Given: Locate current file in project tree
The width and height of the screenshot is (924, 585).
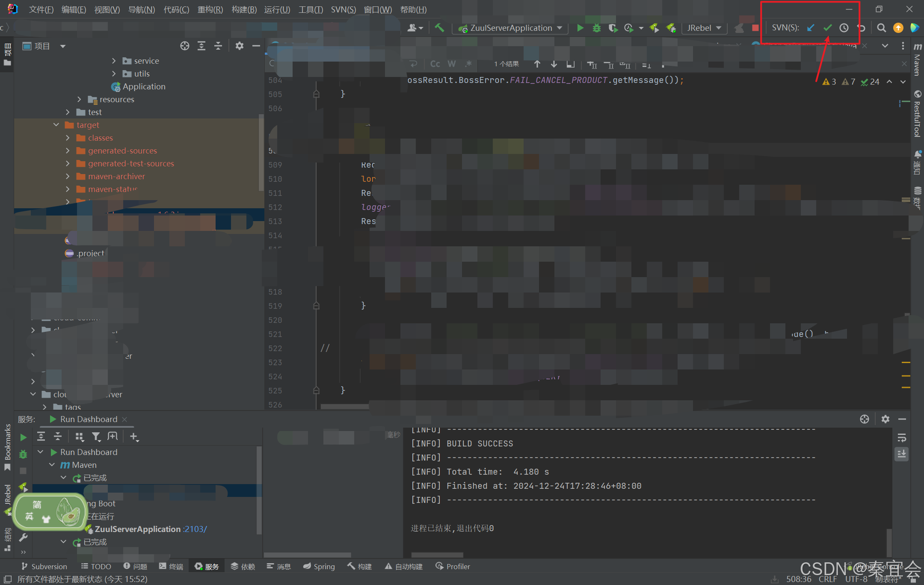Looking at the screenshot, I should [184, 46].
